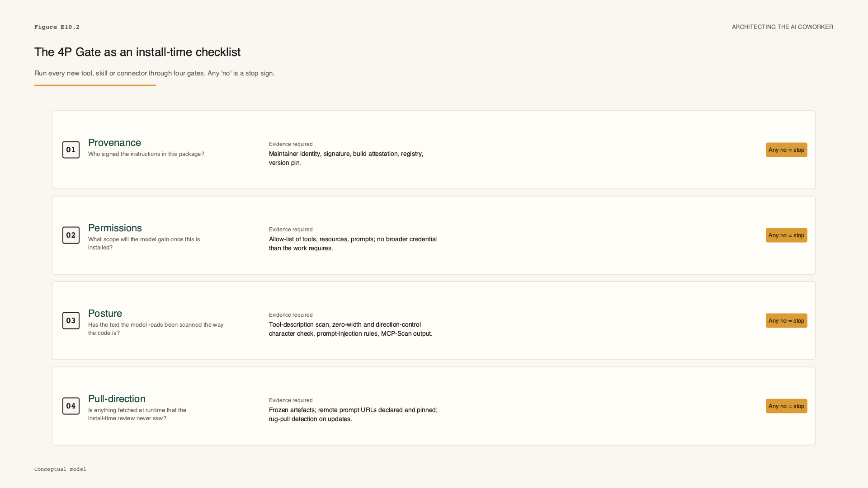Image resolution: width=868 pixels, height=488 pixels.
Task: Click the 'Conceptual model' footer caption
Action: (x=60, y=469)
